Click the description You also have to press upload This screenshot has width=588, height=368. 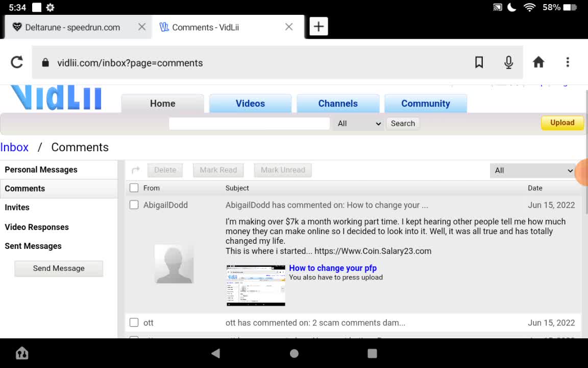tap(336, 278)
